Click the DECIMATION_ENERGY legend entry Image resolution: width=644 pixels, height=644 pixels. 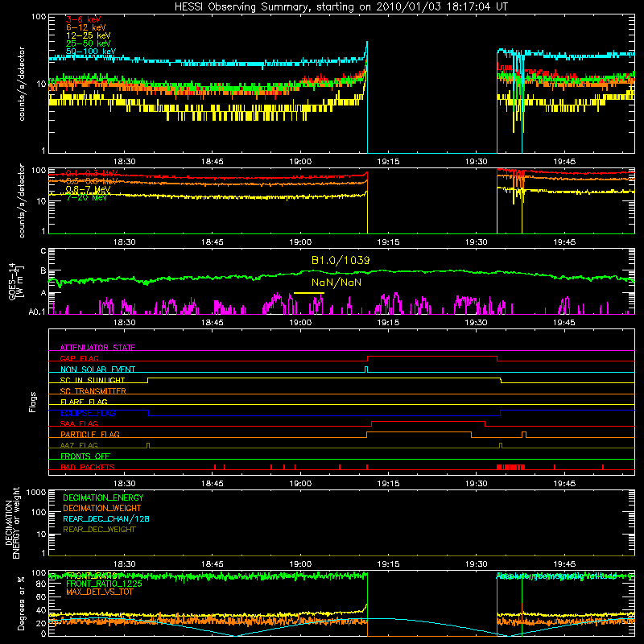[103, 497]
